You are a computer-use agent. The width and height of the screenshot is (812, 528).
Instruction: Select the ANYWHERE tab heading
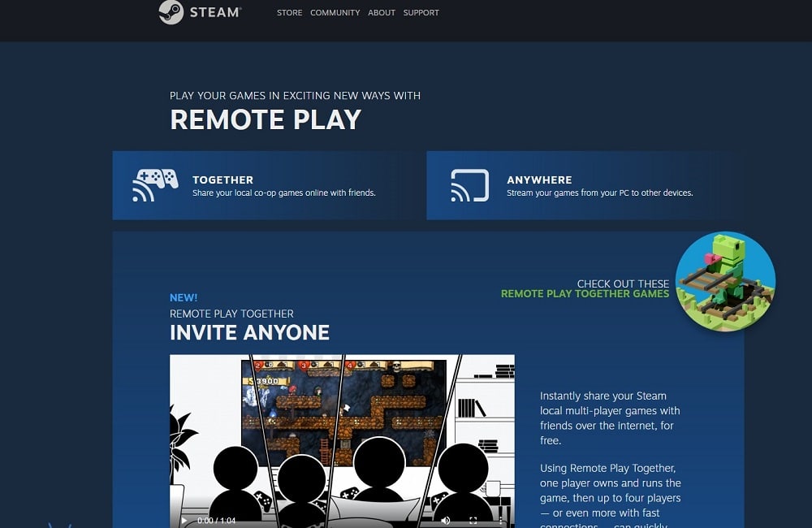539,180
